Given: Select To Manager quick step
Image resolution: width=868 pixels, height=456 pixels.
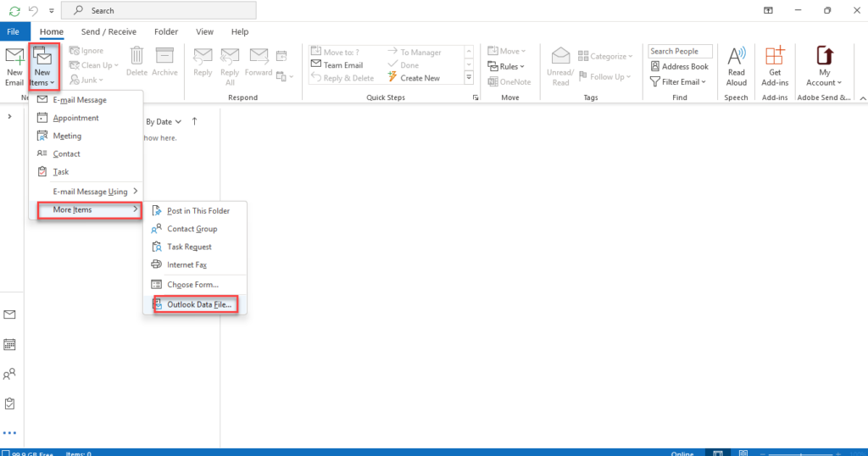Looking at the screenshot, I should (x=415, y=52).
